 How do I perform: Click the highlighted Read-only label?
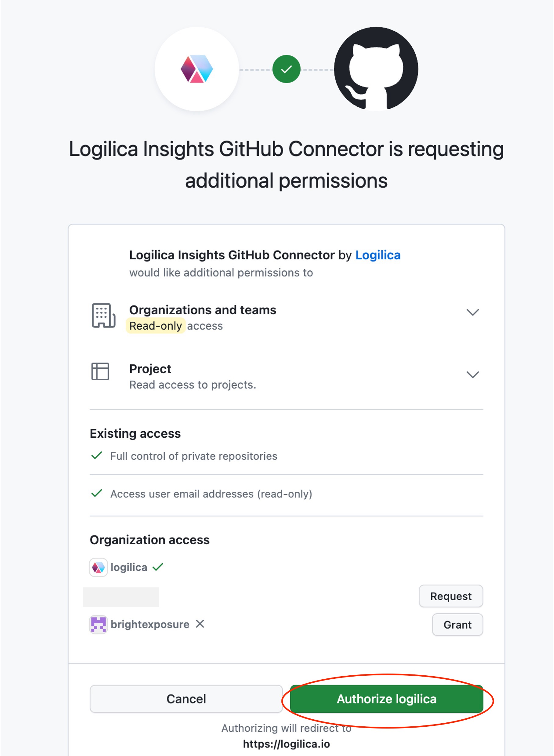[x=156, y=326]
